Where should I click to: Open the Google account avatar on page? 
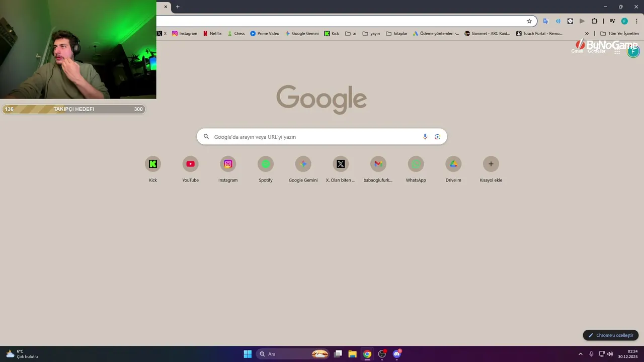(633, 51)
